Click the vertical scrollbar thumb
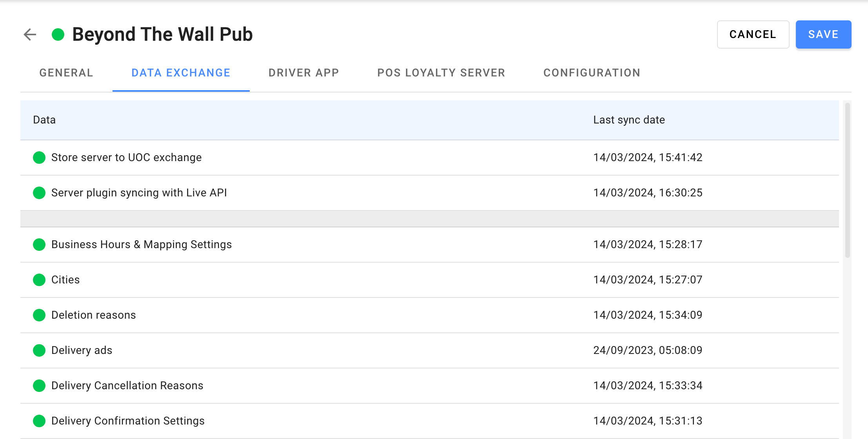Image resolution: width=868 pixels, height=439 pixels. pyautogui.click(x=847, y=180)
